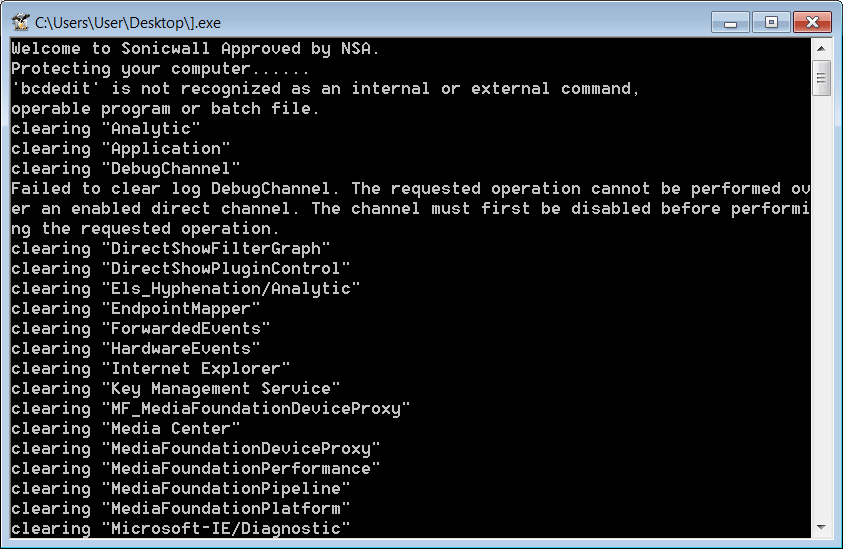
Task: Click the title bar path C:\Users\User\Desktop\].exe
Action: click(128, 23)
